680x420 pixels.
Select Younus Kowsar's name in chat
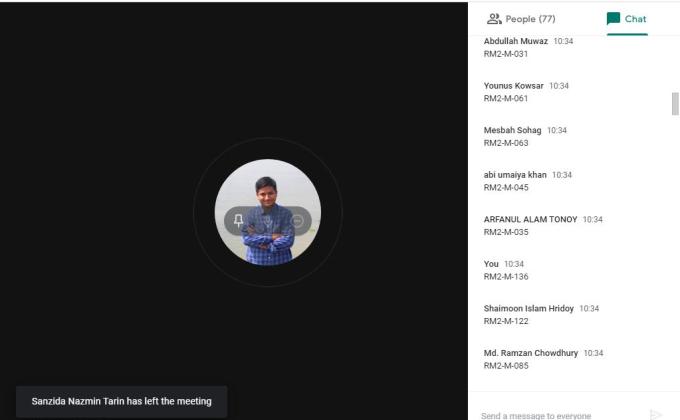(x=514, y=86)
